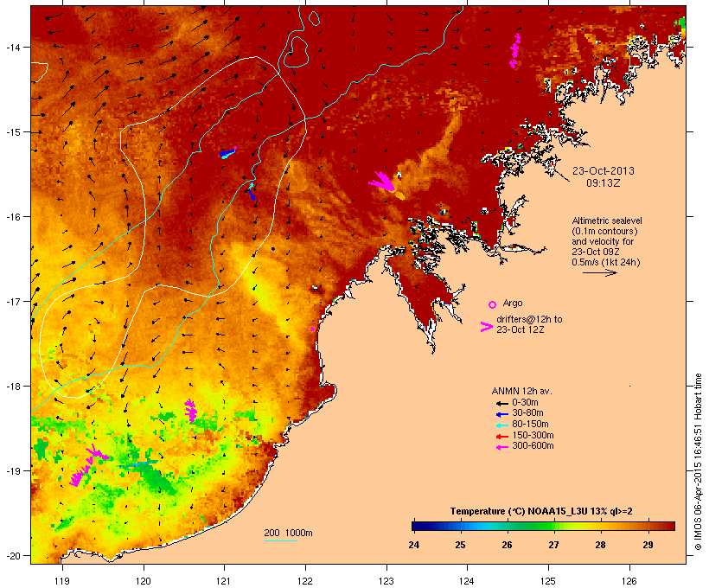Viewport: 709px width, 588px height.
Task: Click the longitude axis label 122
Action: (305, 581)
